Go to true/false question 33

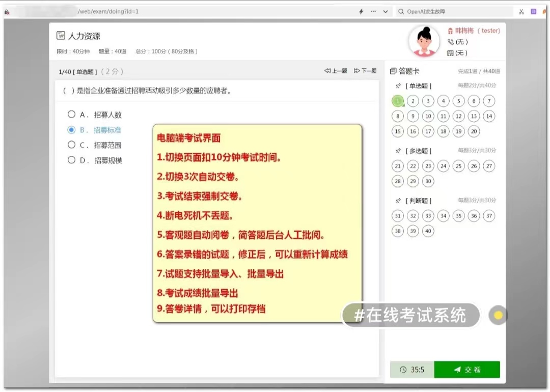tap(428, 216)
